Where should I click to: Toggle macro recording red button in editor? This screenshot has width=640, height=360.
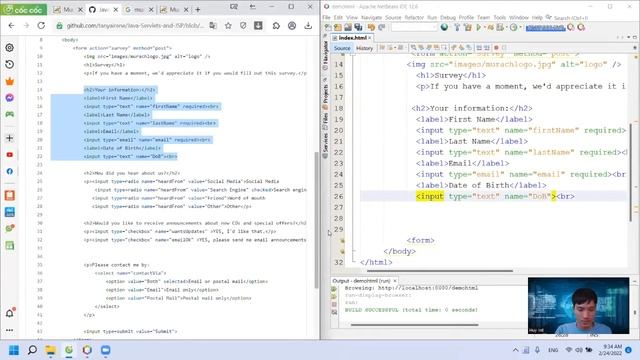point(496,48)
